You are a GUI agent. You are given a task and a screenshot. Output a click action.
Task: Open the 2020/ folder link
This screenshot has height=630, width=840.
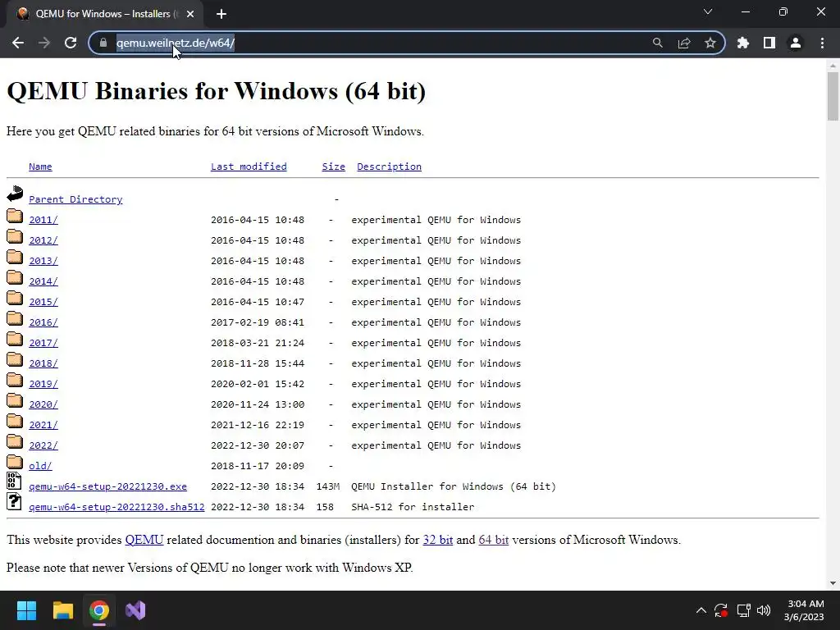point(43,404)
